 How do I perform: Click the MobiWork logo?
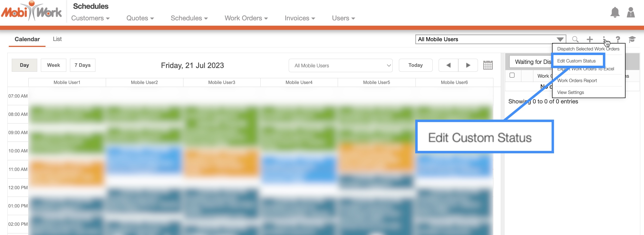coord(31,12)
